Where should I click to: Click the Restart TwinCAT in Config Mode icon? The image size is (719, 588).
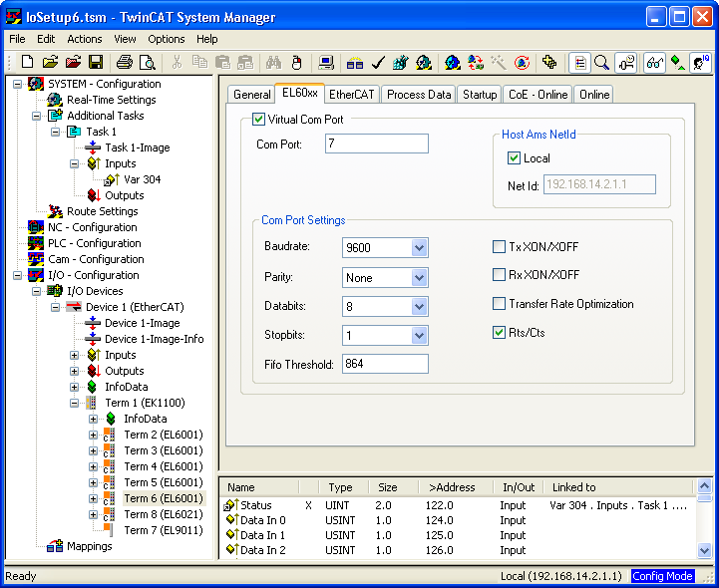tap(452, 62)
